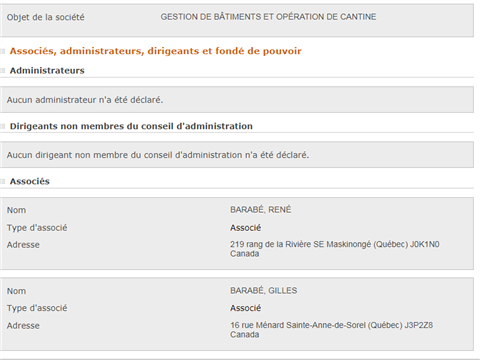Click the Associés subsection heading
Screen dimensions: 480x360
[x=30, y=181]
